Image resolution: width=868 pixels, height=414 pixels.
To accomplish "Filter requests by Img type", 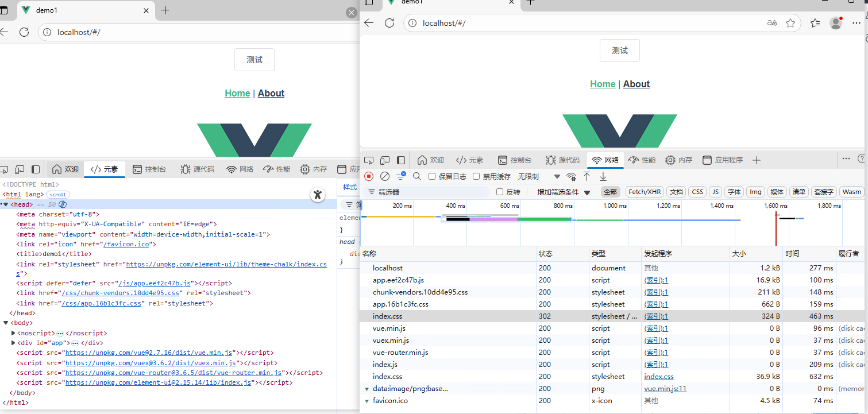I will click(755, 192).
